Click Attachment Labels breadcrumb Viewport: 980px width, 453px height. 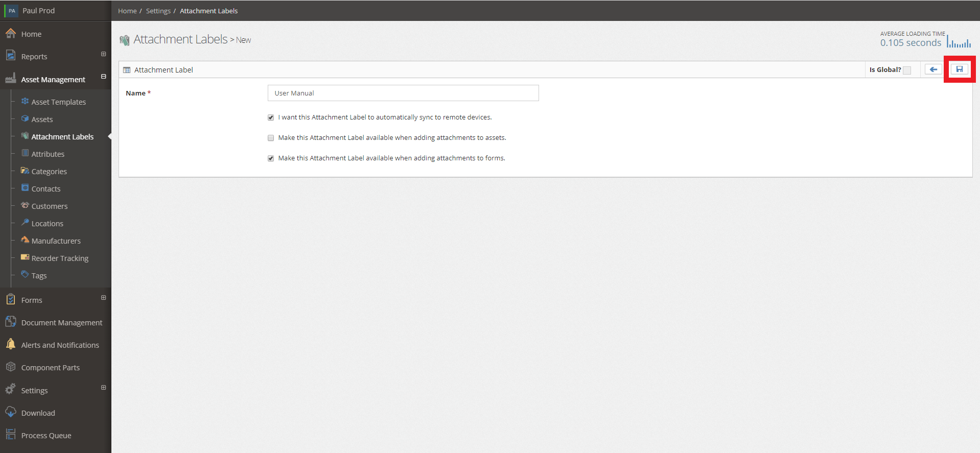[x=208, y=11]
